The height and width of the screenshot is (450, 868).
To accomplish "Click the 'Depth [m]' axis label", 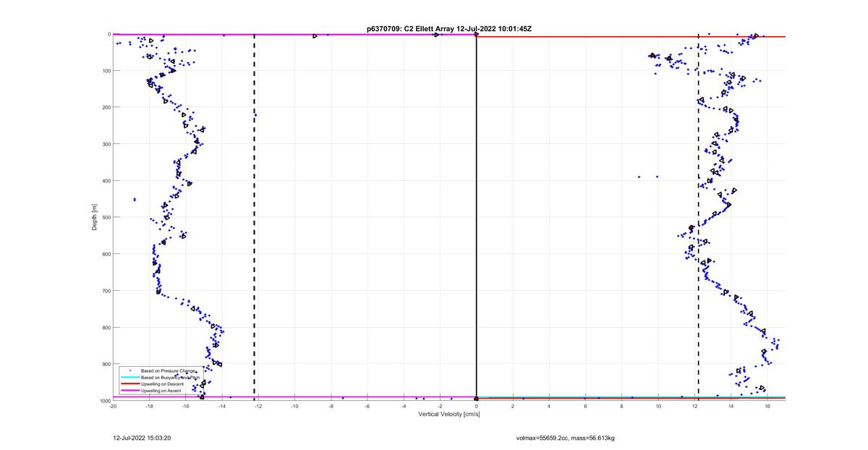I will click(94, 217).
